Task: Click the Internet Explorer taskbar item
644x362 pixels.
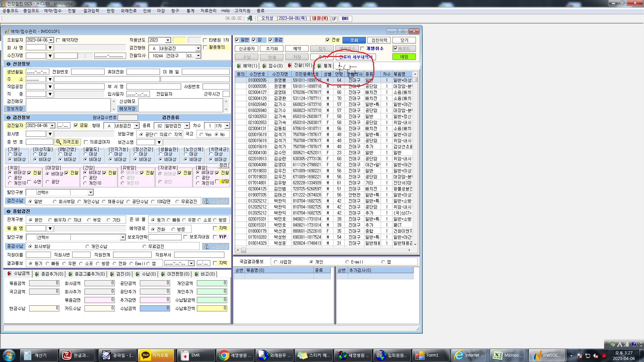Action: pyautogui.click(x=470, y=355)
